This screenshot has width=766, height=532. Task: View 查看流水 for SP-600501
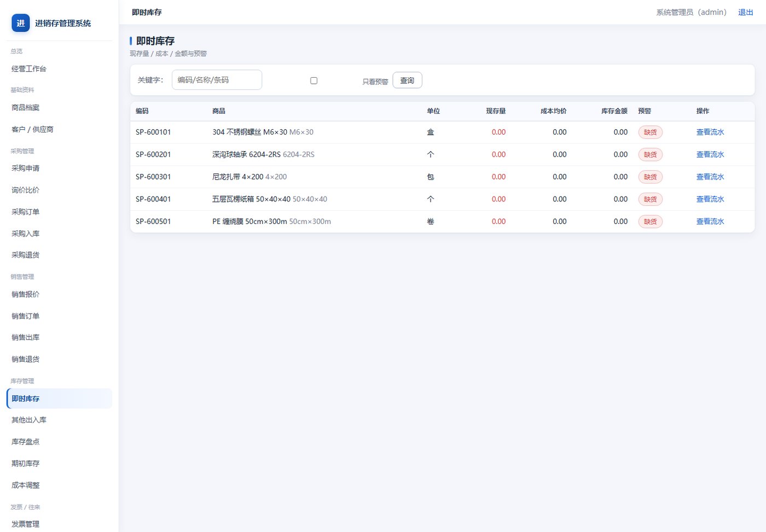(710, 222)
